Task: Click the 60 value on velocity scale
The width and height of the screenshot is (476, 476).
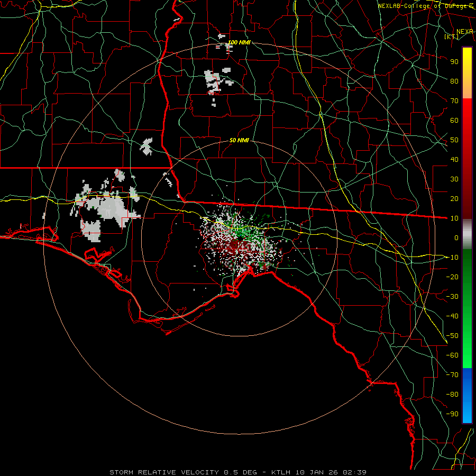Action: [454, 120]
